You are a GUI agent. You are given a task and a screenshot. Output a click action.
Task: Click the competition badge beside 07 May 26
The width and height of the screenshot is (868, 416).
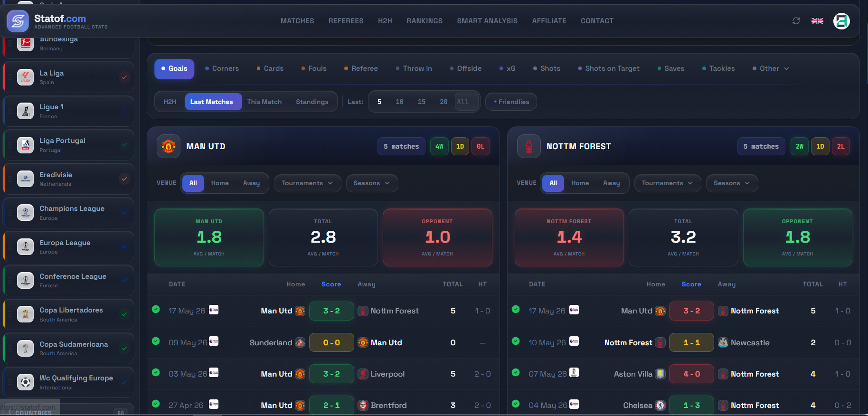point(574,373)
